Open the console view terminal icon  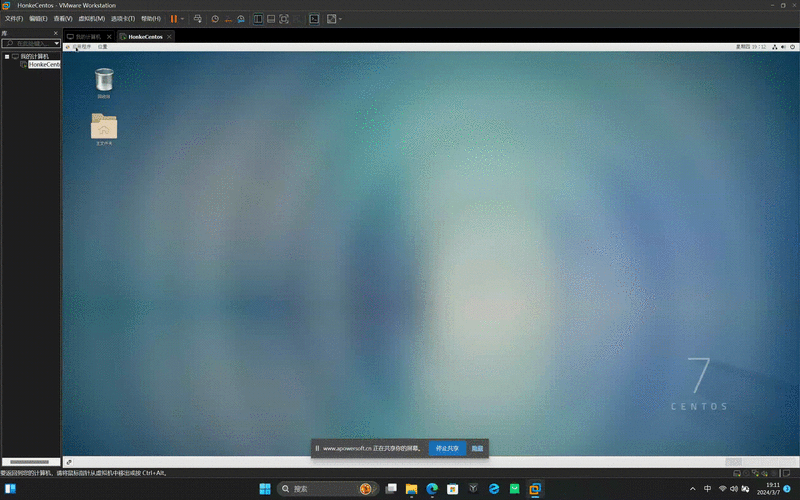pos(313,19)
